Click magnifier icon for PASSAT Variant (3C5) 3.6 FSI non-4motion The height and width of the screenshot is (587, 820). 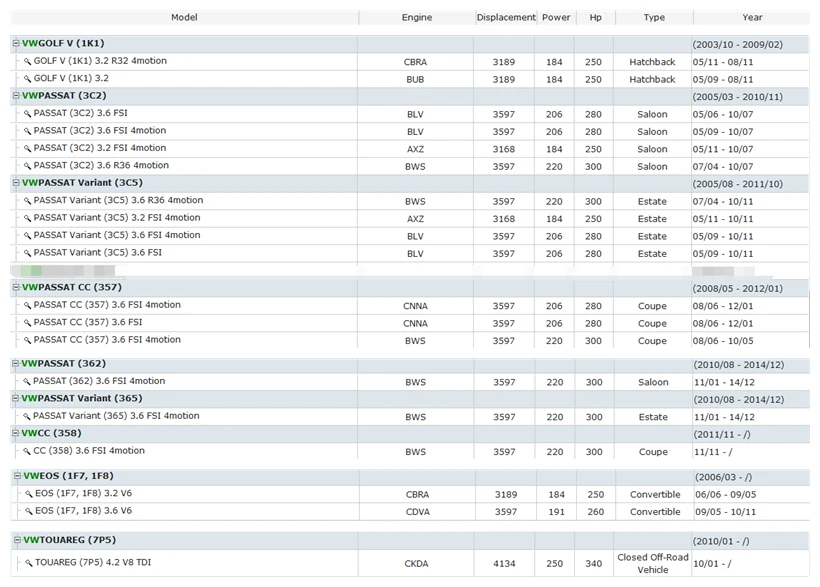(27, 253)
